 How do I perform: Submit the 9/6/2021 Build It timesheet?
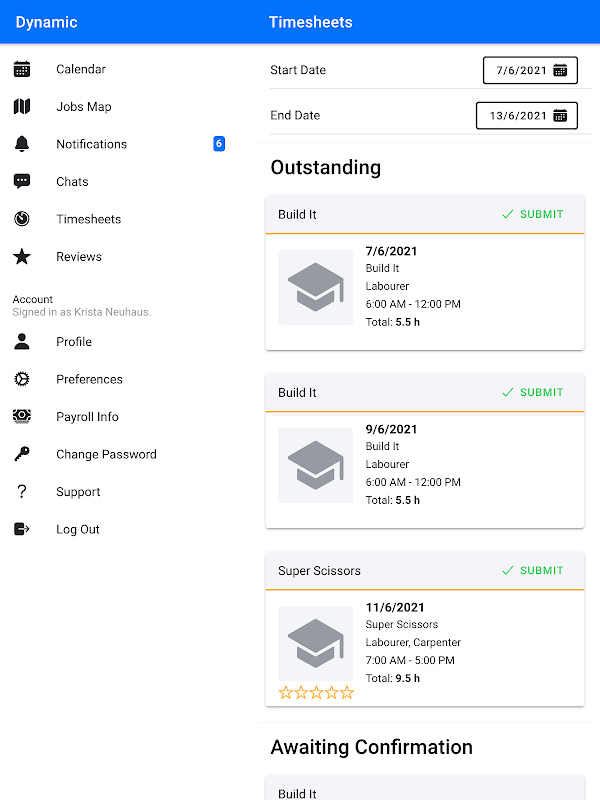(533, 392)
